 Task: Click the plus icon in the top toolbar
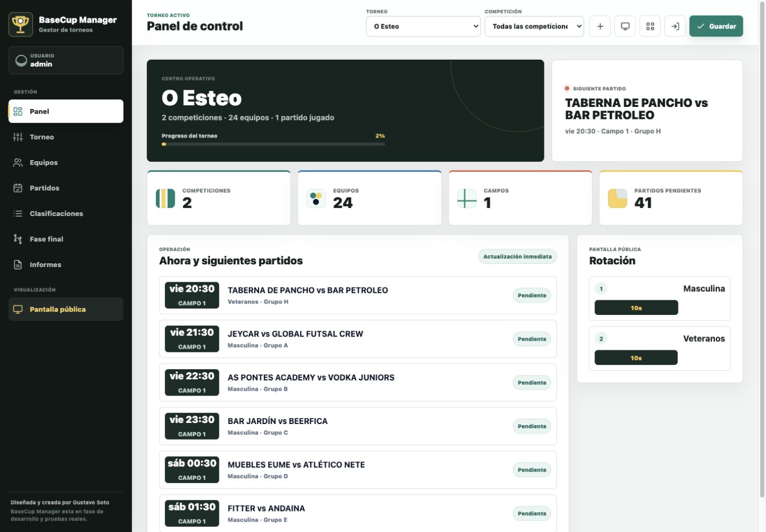(x=600, y=26)
